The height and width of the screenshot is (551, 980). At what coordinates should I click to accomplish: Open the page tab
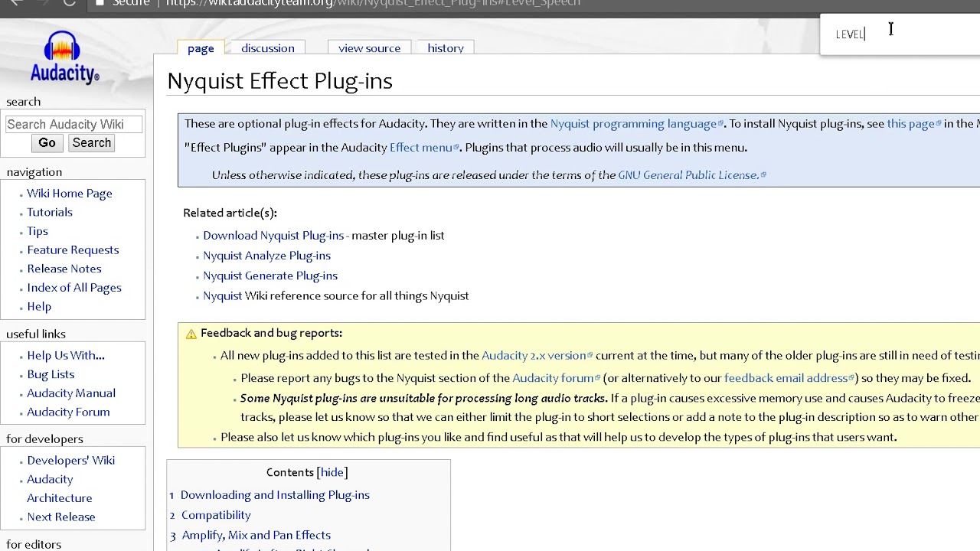201,48
